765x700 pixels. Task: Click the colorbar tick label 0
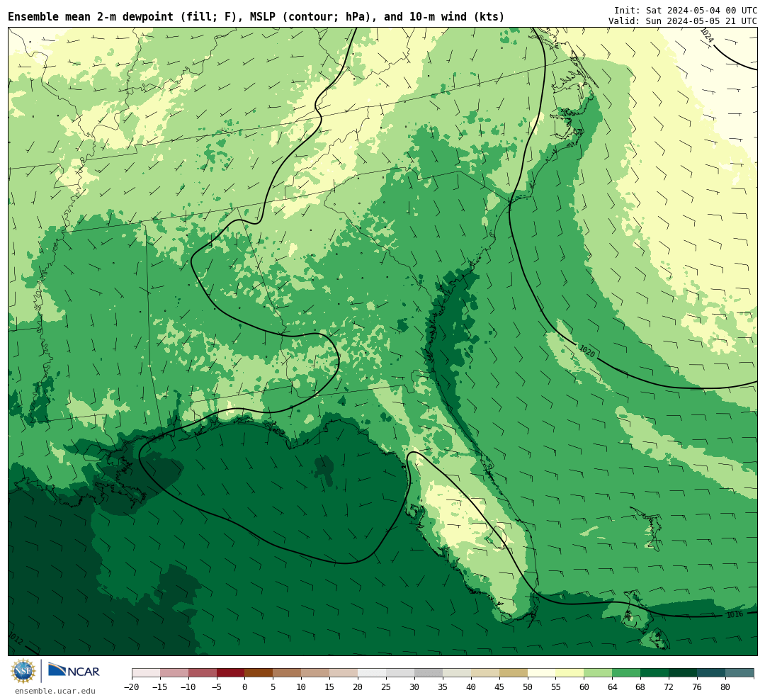coord(245,687)
